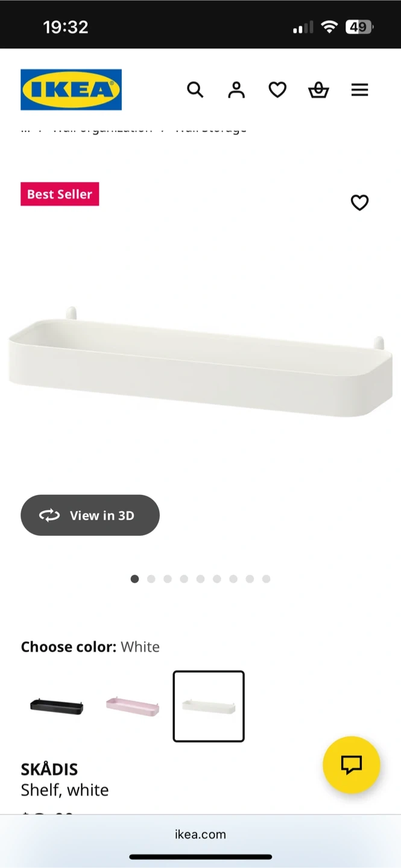Select the pink shelf color option

[x=133, y=706]
